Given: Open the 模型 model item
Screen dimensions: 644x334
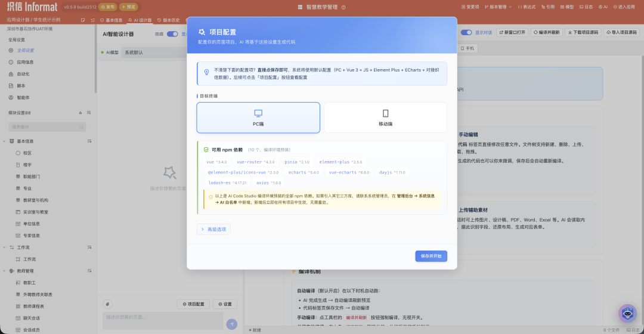Looking at the screenshot, I should click(x=567, y=7).
